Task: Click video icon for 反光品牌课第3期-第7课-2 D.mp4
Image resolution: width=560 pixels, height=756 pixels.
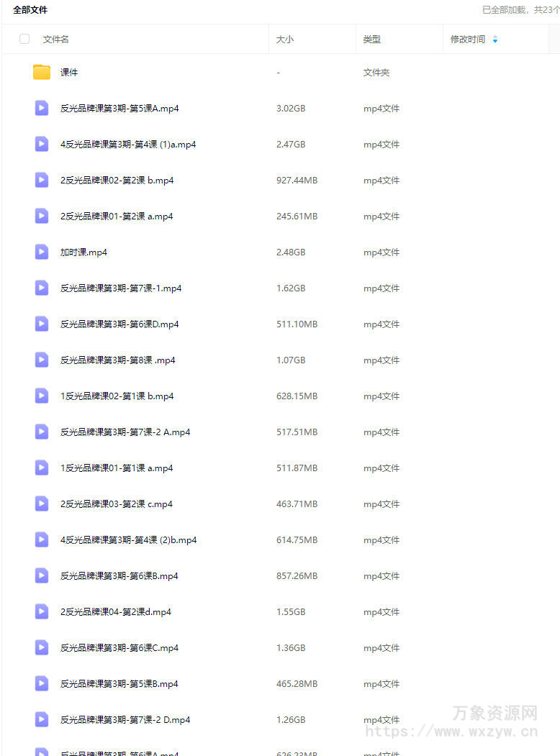Action: tap(42, 719)
